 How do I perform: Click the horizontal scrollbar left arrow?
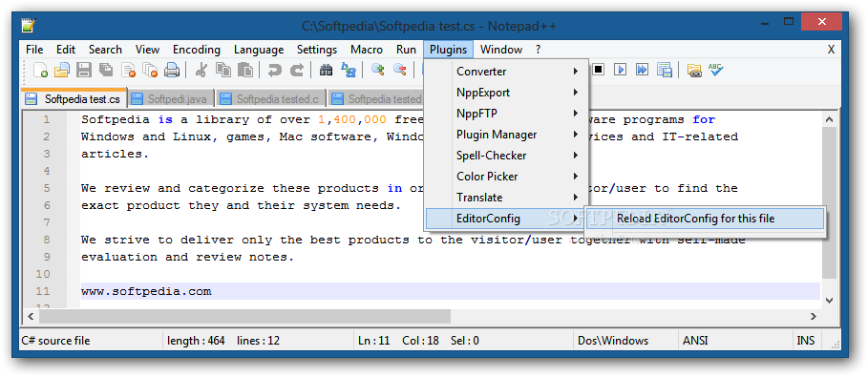(x=31, y=317)
